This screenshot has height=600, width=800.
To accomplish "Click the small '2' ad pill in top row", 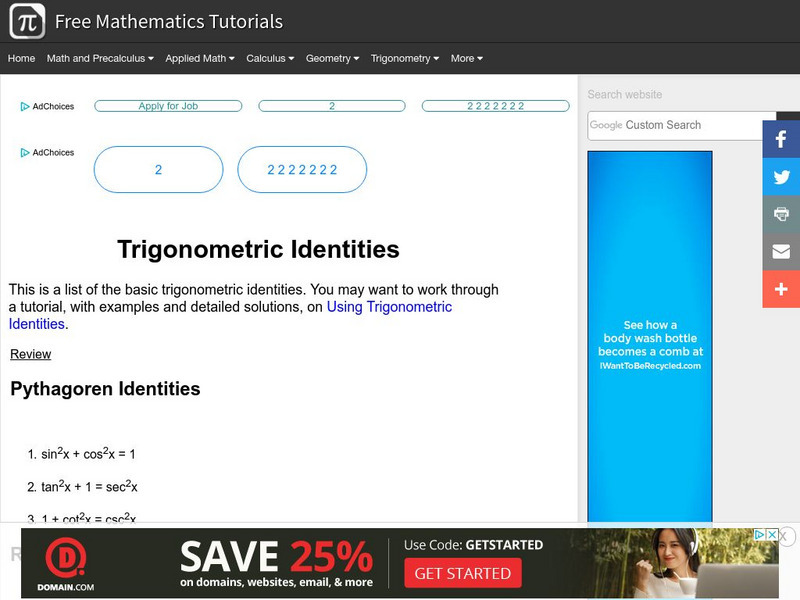I will click(332, 106).
